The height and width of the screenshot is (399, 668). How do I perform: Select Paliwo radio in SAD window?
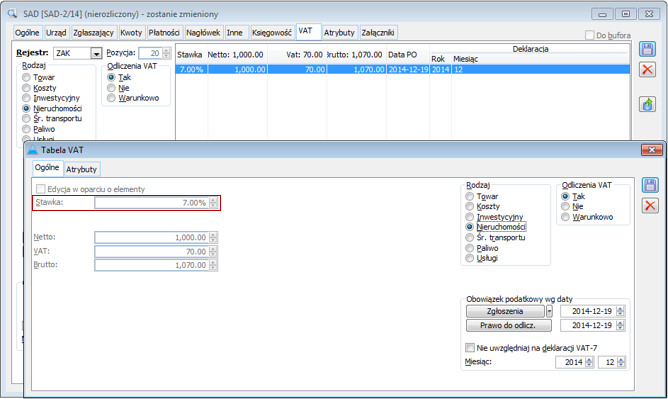[26, 129]
